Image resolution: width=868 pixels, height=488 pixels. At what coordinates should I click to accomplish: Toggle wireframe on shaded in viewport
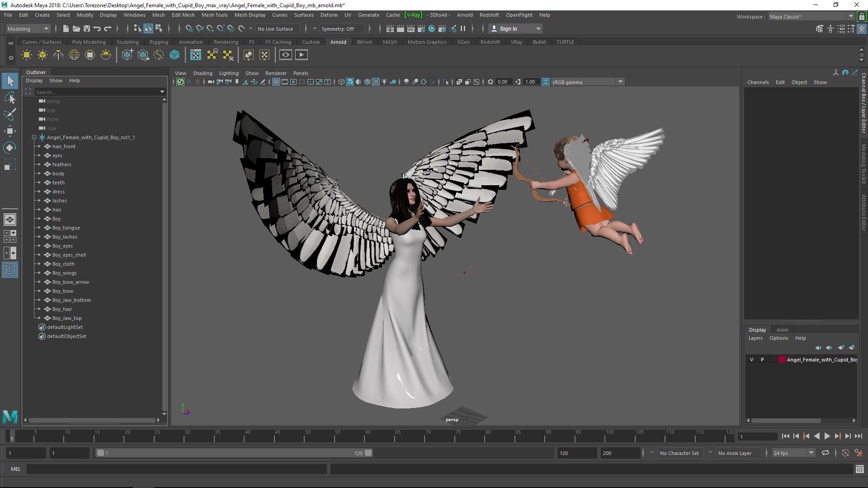[x=367, y=82]
